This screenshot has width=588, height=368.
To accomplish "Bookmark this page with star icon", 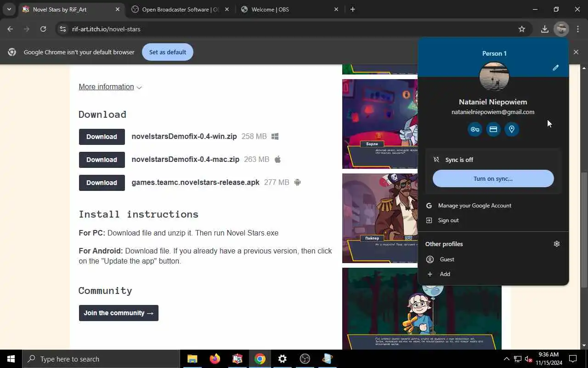I will (522, 29).
